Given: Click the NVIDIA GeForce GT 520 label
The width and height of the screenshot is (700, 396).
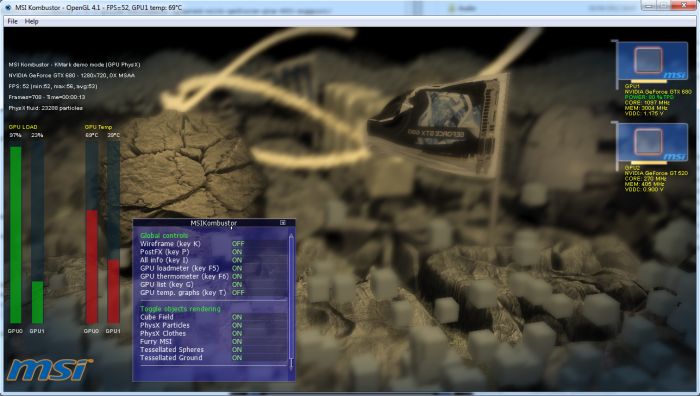Looking at the screenshot, I should [656, 173].
